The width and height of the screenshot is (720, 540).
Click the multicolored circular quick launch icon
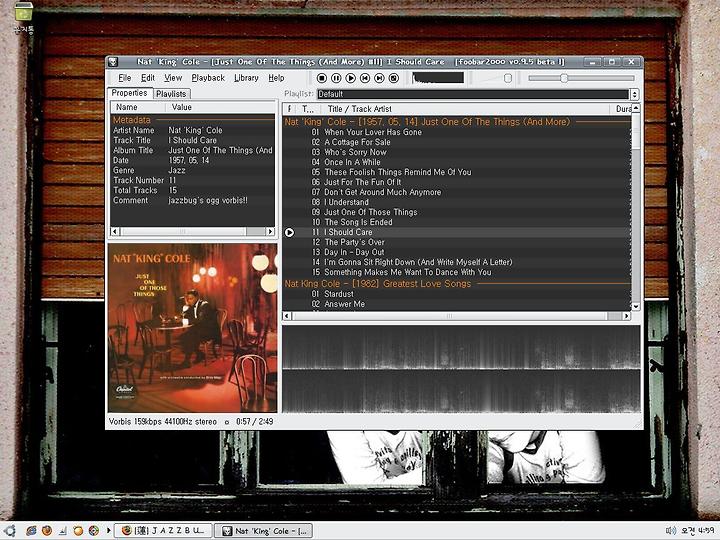94,531
